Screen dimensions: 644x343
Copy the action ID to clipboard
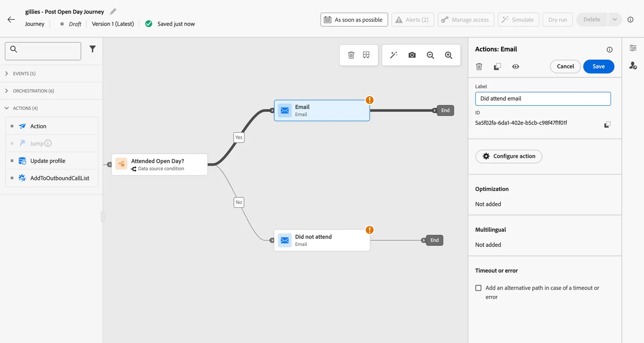tap(608, 124)
